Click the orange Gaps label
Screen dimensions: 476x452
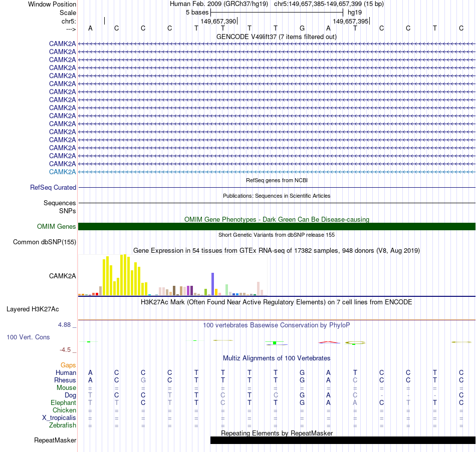[68, 365]
